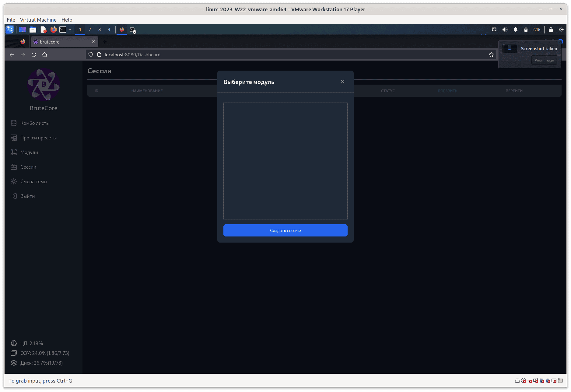Switch to workspace 4

coord(109,30)
